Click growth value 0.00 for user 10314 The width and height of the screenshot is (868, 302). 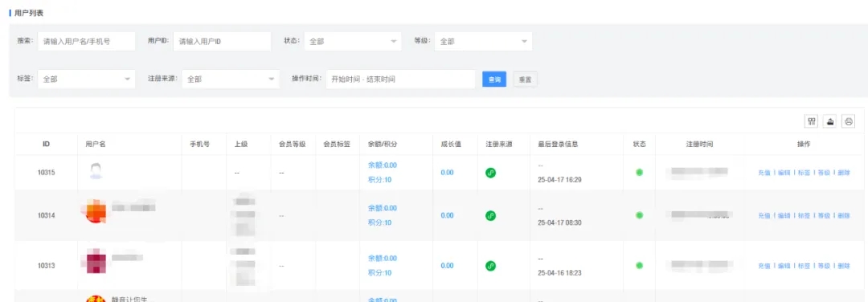[447, 216]
